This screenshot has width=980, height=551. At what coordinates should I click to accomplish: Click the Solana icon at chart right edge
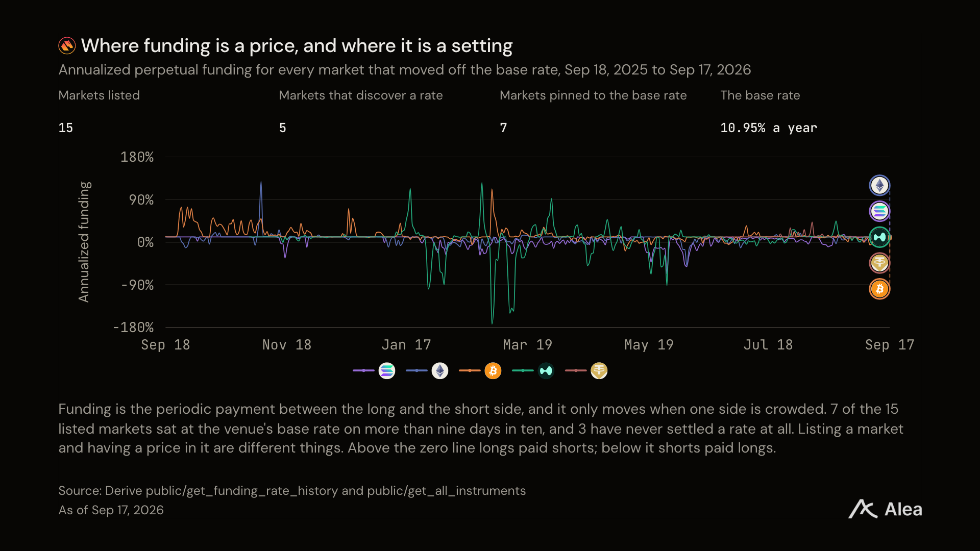[879, 211]
